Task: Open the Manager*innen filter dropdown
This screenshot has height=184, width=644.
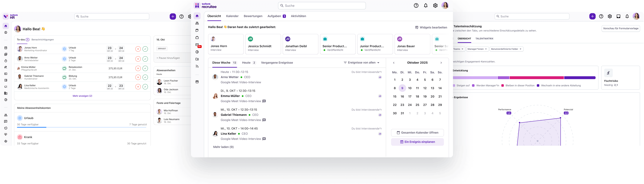Action: pos(477,49)
